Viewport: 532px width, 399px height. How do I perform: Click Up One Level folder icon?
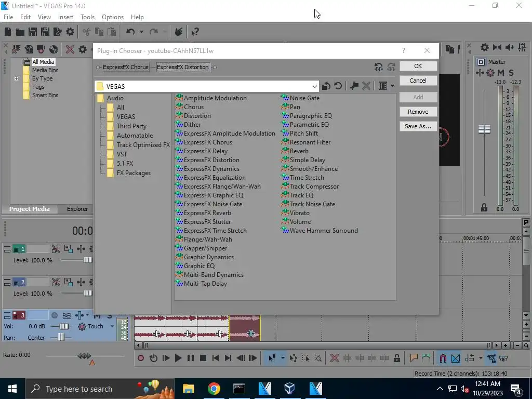326,86
